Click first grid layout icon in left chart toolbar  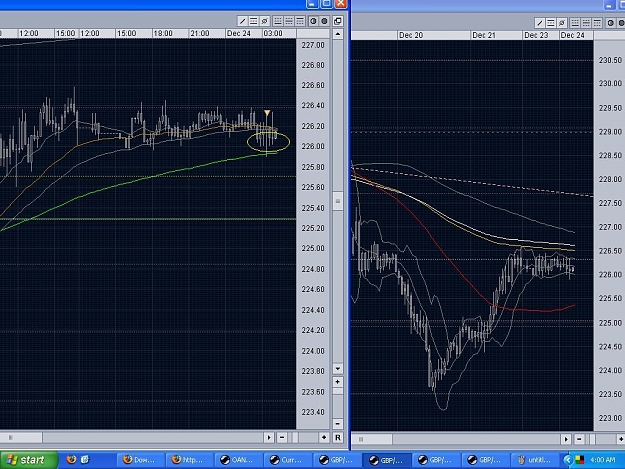(278, 21)
